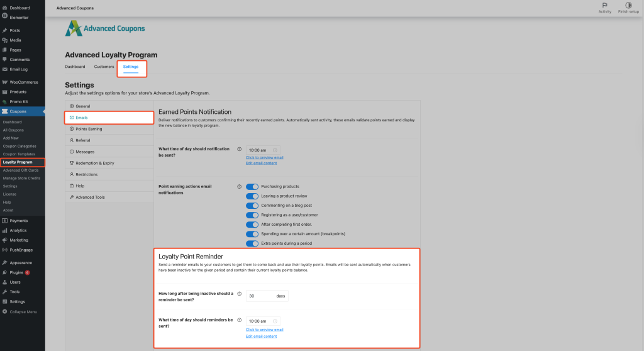Open Advanced Gift Cards submenu item
The height and width of the screenshot is (351, 644).
click(x=21, y=170)
